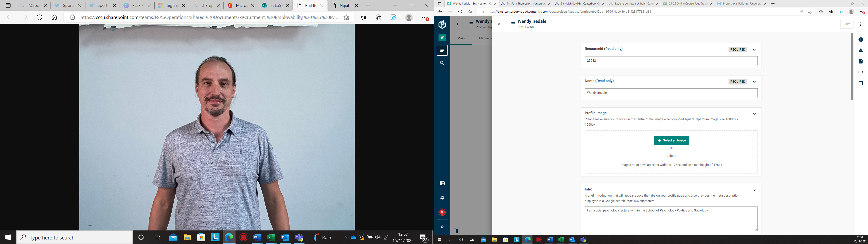Click the warning triangle icon in right sidebar
868x244 pixels.
pos(860,50)
